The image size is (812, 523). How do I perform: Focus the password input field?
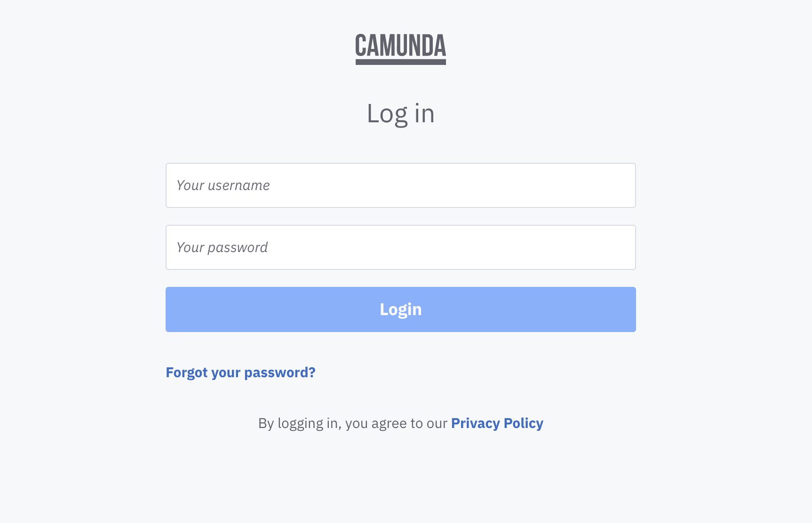point(400,247)
